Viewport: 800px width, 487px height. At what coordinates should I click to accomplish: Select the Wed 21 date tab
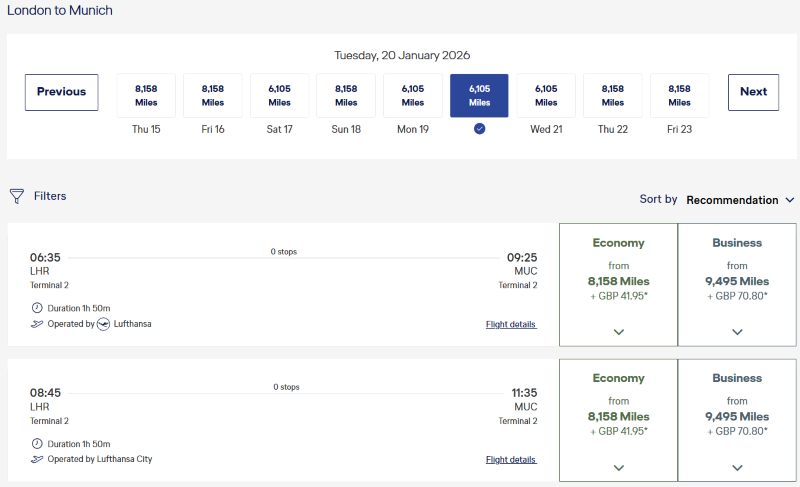[546, 96]
